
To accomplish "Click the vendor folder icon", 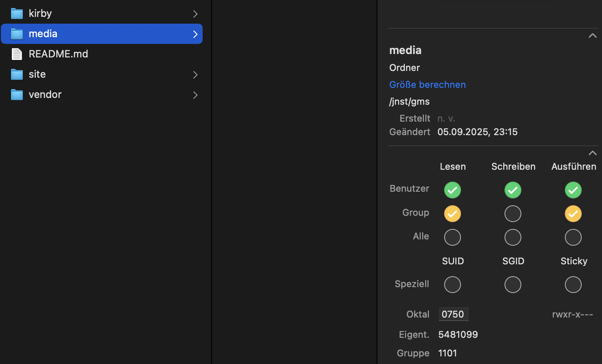I will [x=17, y=95].
